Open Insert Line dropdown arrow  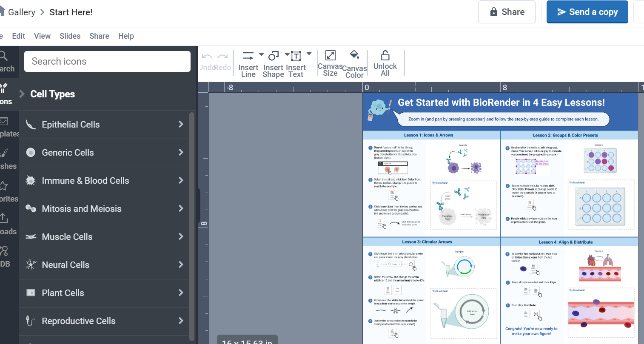coord(261,54)
